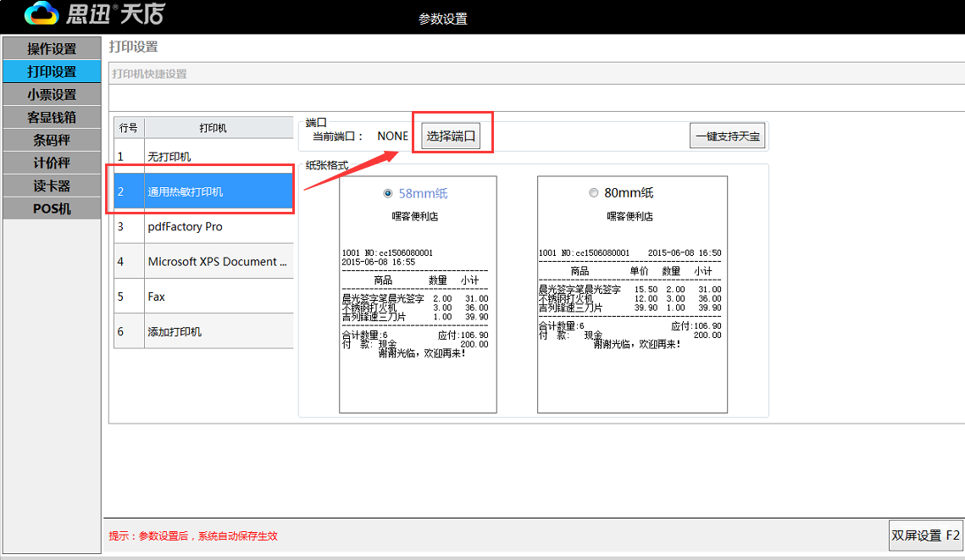Go to the 客显钱箱 settings tab

(52, 117)
